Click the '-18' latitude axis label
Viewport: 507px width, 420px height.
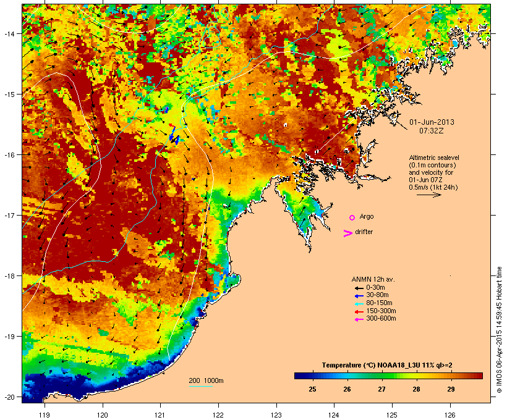[9, 276]
